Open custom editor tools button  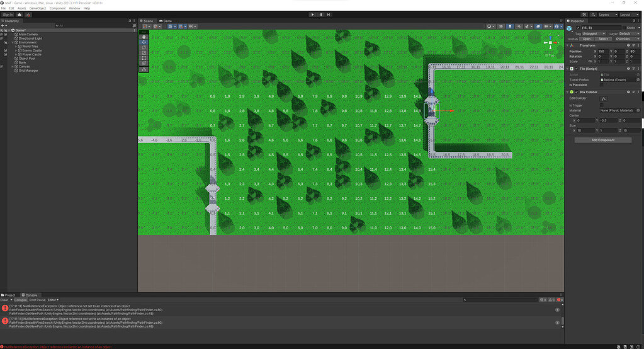click(x=144, y=69)
